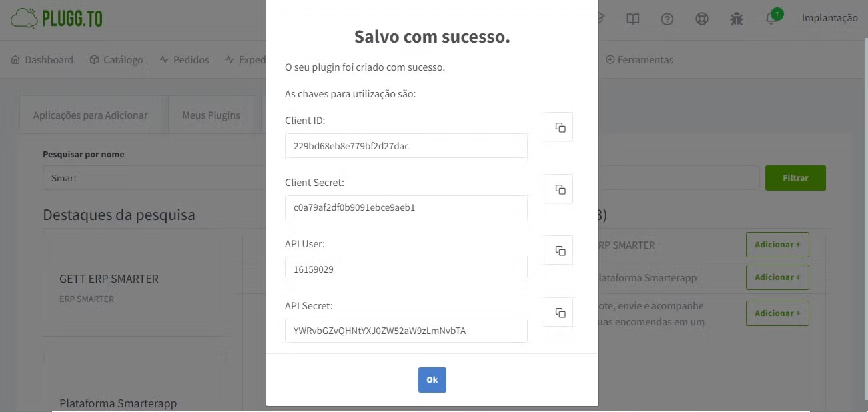The height and width of the screenshot is (412, 868).
Task: Add the ERP SMARTER application
Action: coord(777,245)
